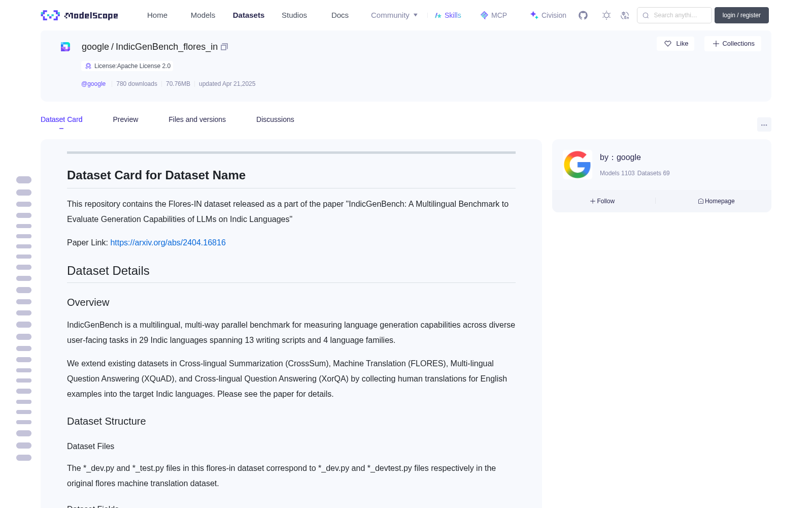Screen dimensions: 812x508
Task: Open the Datasets navigation item
Action: (249, 15)
